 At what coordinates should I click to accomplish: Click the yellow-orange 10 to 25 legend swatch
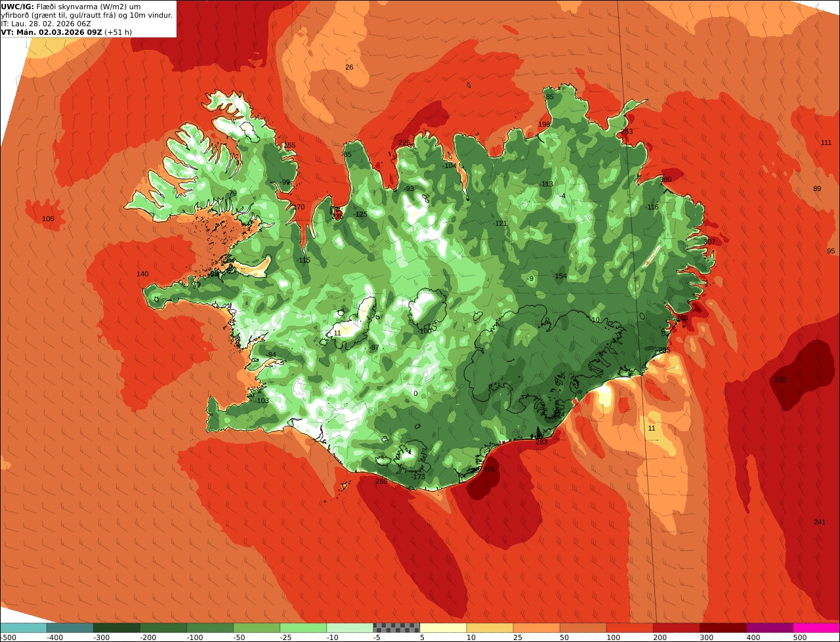(x=490, y=628)
